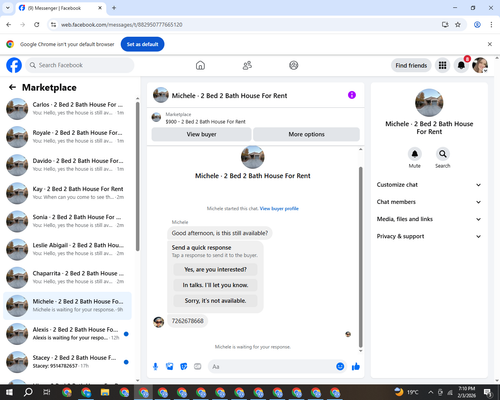This screenshot has height=400, width=500.
Task: Open the Groups icon in top navigation
Action: (x=294, y=65)
